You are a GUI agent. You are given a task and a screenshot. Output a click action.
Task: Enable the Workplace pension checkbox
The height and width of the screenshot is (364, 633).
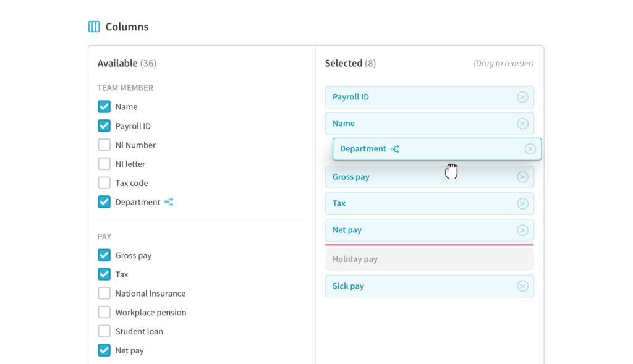[104, 312]
